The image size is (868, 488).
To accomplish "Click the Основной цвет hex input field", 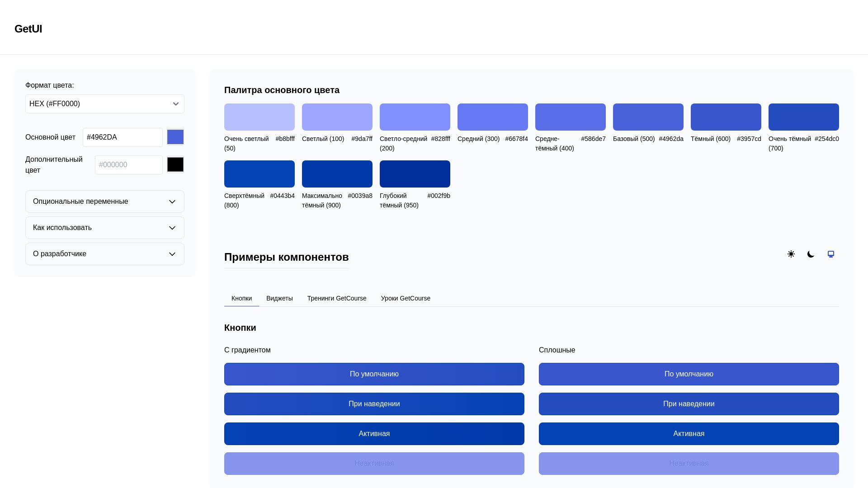I will [x=123, y=137].
